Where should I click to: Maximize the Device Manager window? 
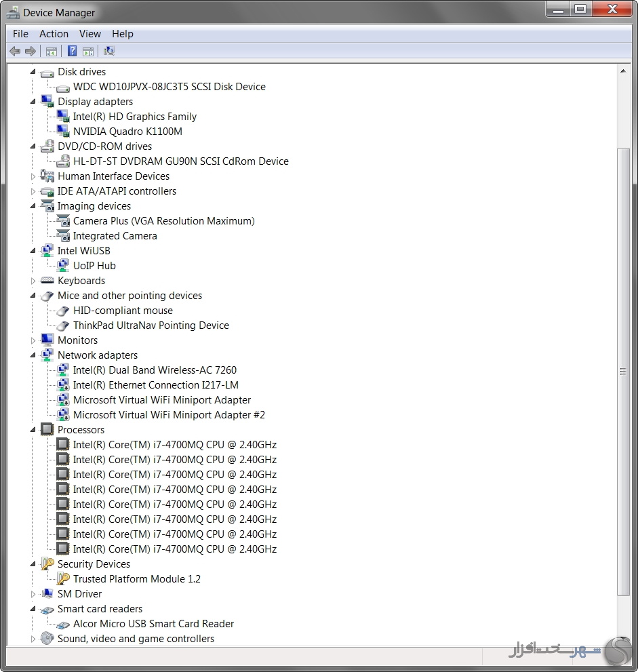[580, 9]
